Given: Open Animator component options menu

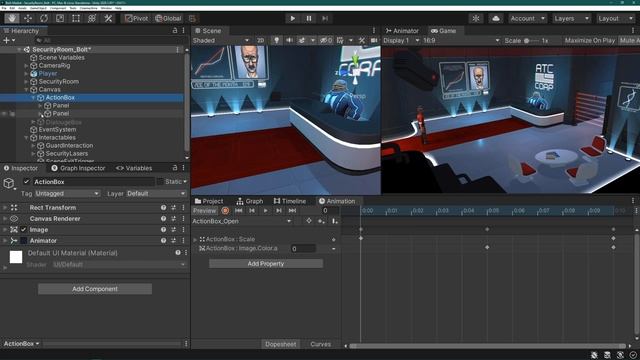Looking at the screenshot, I should click(183, 241).
